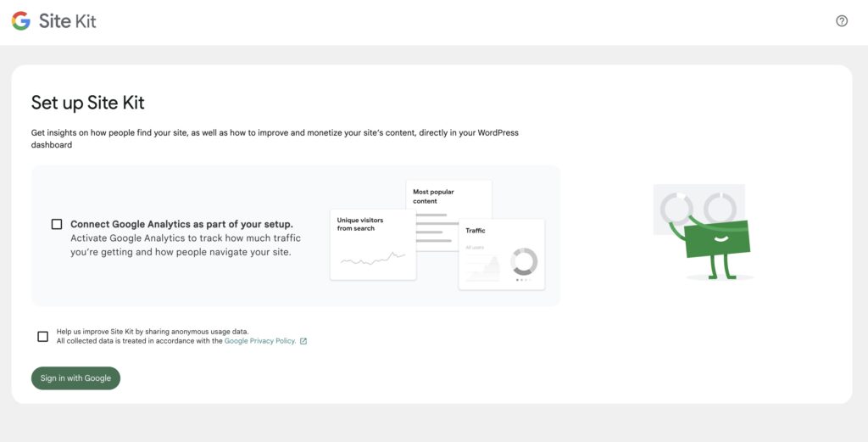Screen dimensions: 868x442
Task: Sign in with Google
Action: pos(75,378)
